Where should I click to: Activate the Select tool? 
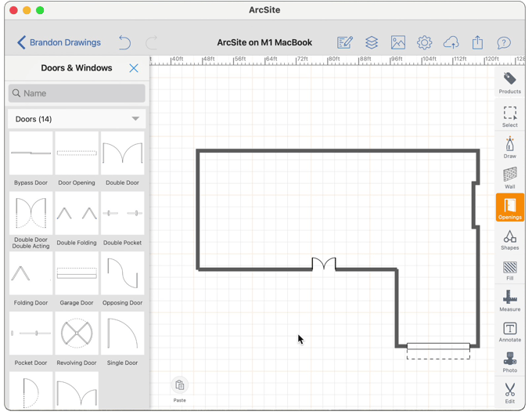pyautogui.click(x=509, y=116)
